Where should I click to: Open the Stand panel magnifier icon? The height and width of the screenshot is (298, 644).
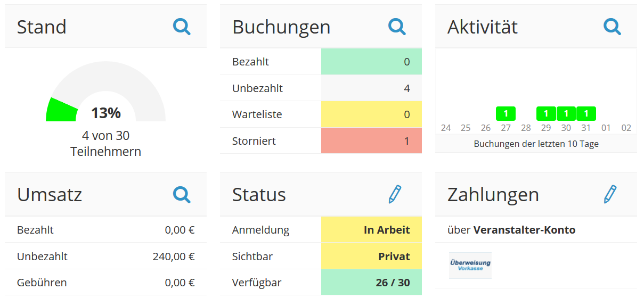182,27
